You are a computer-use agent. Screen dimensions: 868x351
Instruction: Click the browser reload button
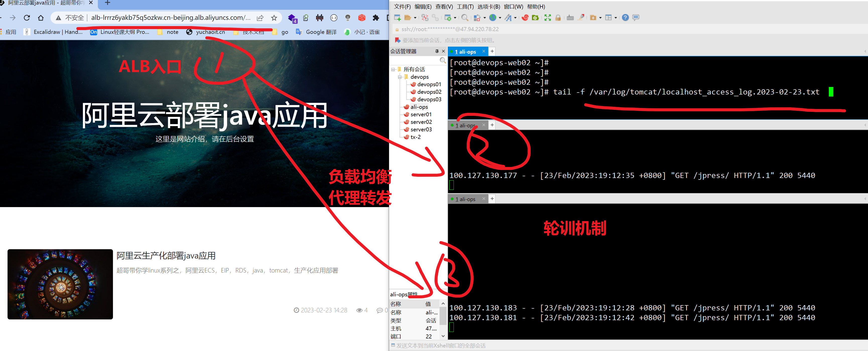[x=27, y=18]
